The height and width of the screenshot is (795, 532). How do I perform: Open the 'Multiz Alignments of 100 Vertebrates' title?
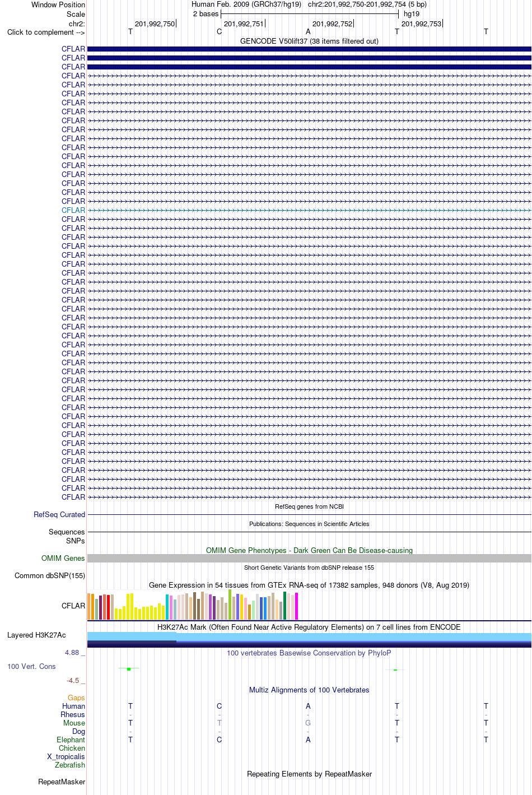[309, 690]
